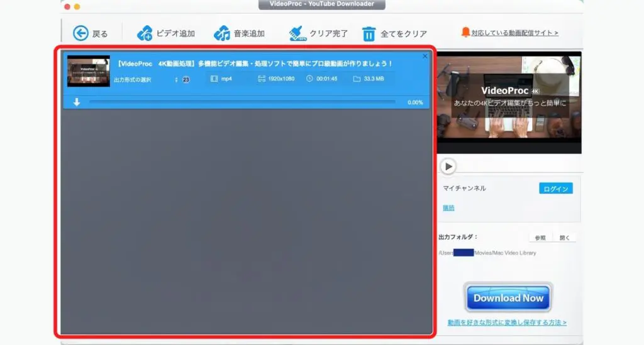Viewport: 644px width, 345px height.
Task: Click the クリア完了 broom icon
Action: coord(297,33)
